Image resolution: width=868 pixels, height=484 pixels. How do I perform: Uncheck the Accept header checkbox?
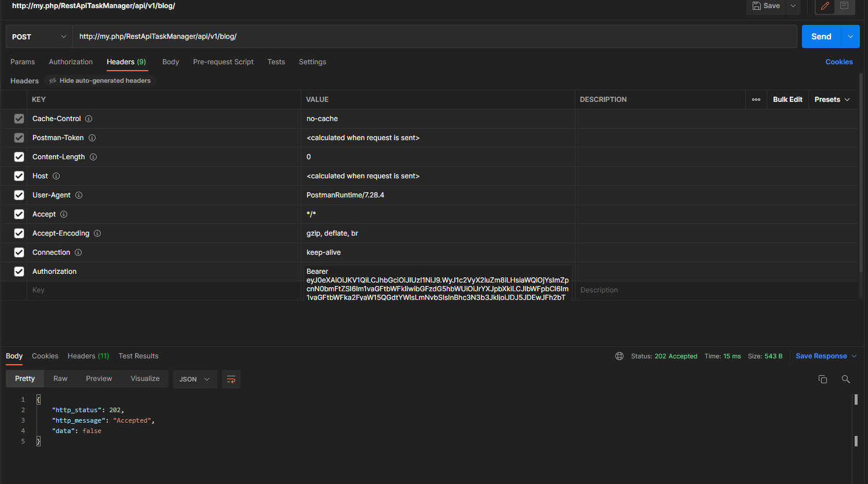click(19, 214)
